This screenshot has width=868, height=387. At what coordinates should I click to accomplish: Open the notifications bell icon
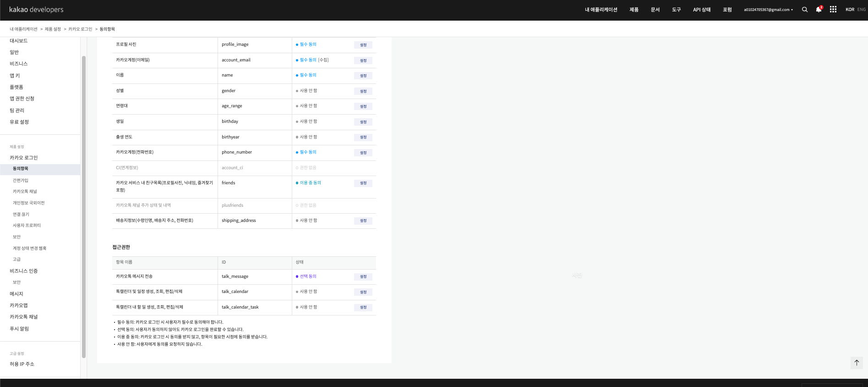click(819, 10)
